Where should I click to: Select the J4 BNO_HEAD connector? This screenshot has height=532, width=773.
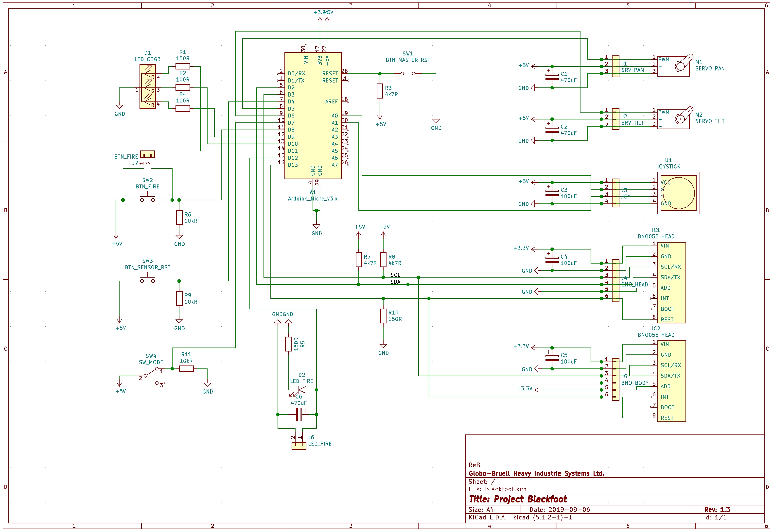click(x=615, y=281)
